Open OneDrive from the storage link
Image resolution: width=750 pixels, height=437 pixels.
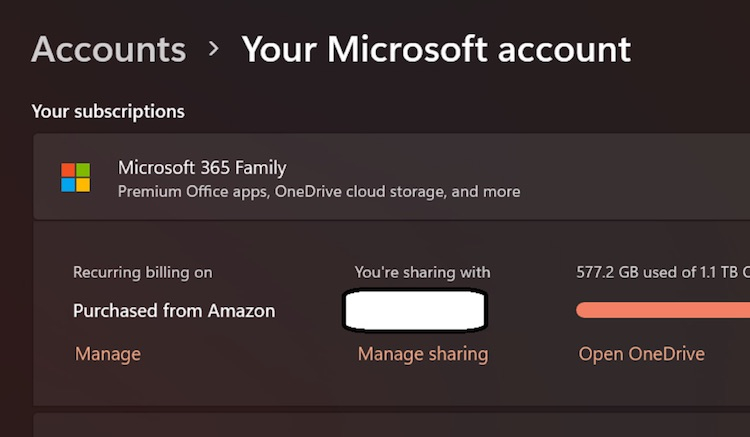click(x=641, y=354)
